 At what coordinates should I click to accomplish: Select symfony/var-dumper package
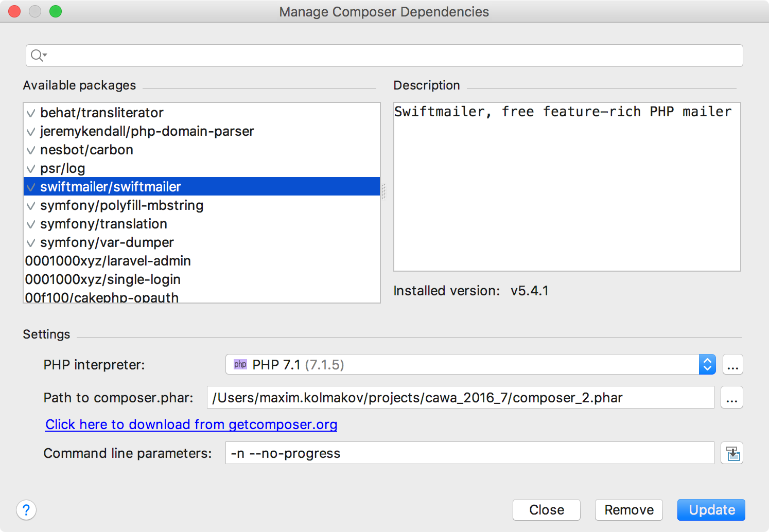(x=202, y=242)
